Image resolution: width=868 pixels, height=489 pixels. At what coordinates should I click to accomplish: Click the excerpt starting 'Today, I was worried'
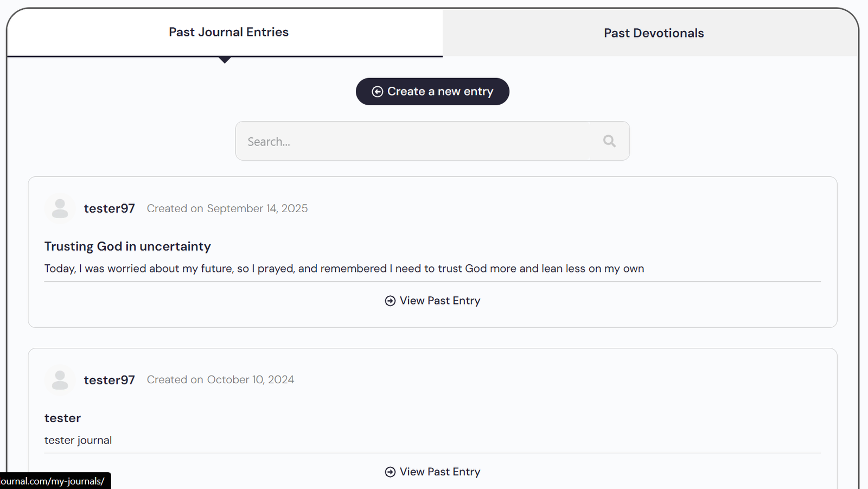pos(344,269)
